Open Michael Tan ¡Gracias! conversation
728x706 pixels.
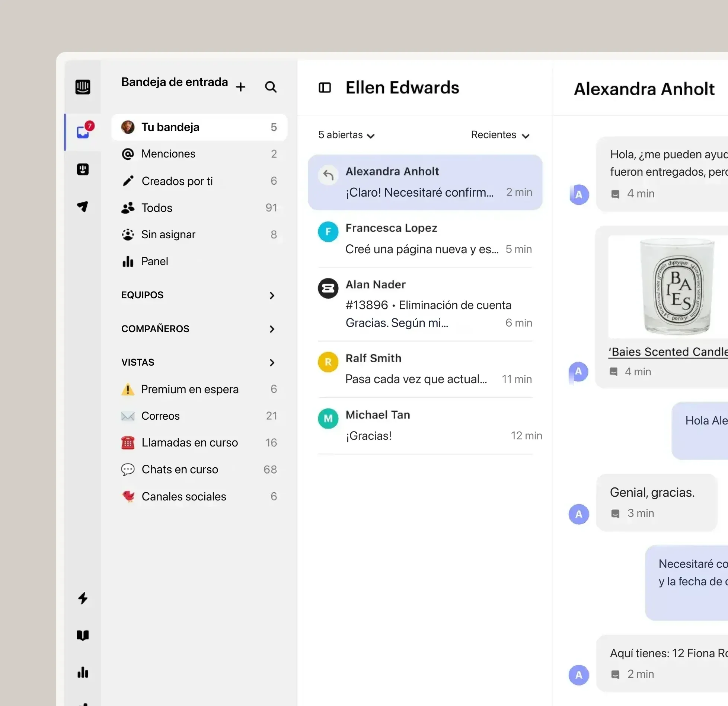click(425, 426)
